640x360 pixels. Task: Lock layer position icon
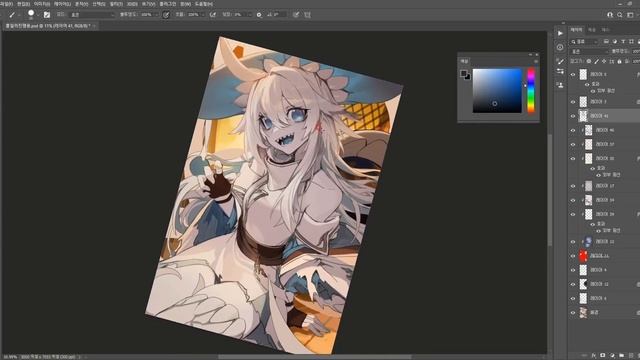click(604, 61)
